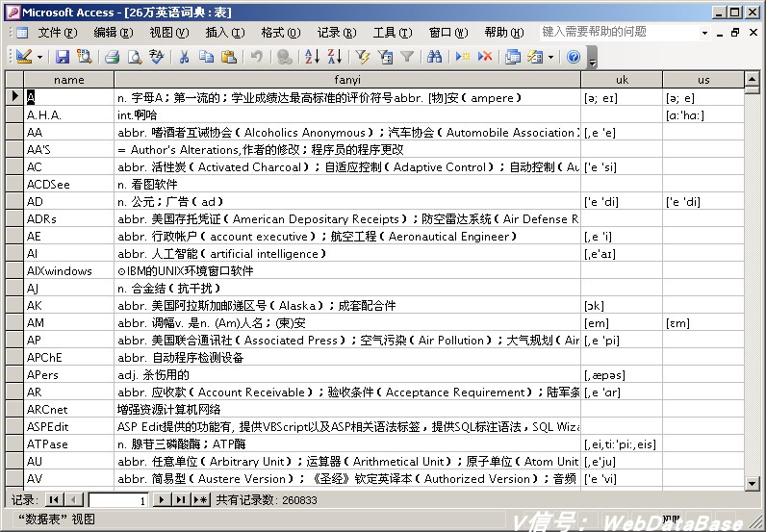Click the Undo arrow icon

(x=257, y=57)
